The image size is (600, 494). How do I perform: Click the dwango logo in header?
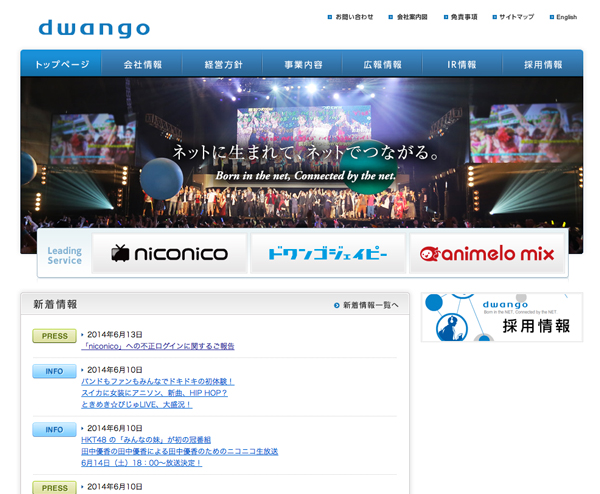[x=94, y=28]
